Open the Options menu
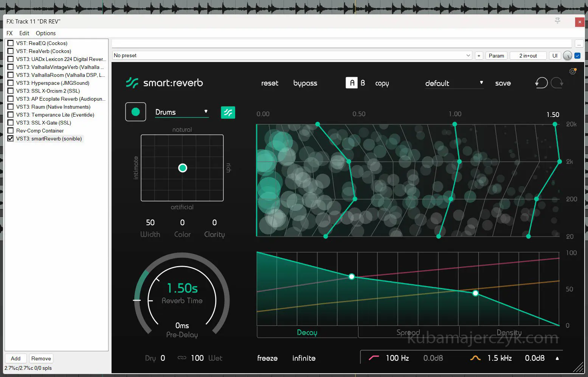This screenshot has width=588, height=377. [45, 33]
